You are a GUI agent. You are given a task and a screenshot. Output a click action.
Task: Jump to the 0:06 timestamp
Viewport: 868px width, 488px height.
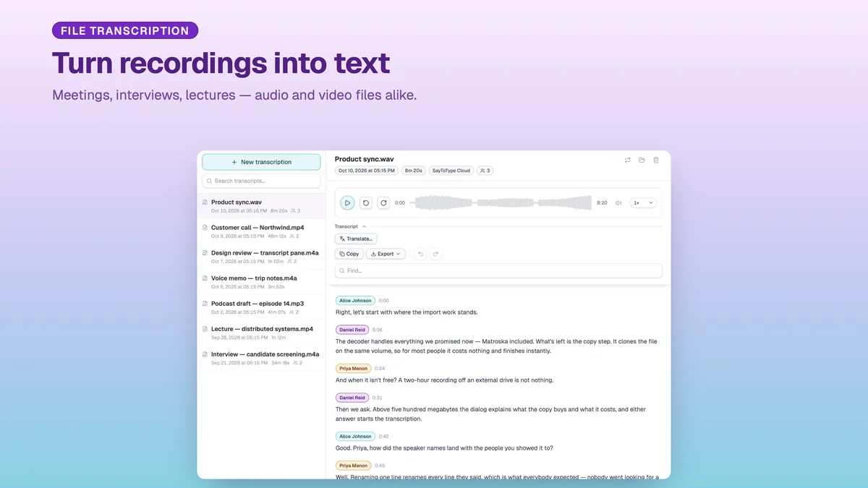[x=378, y=330]
